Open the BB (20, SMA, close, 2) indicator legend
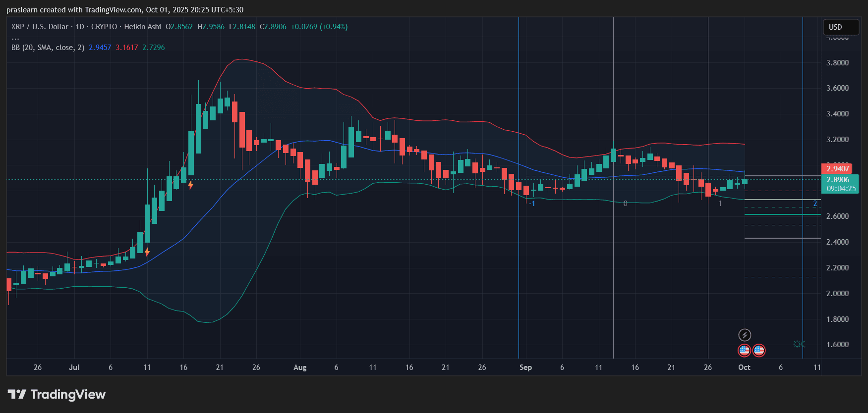Screen dimensions: 868x413 48,48
